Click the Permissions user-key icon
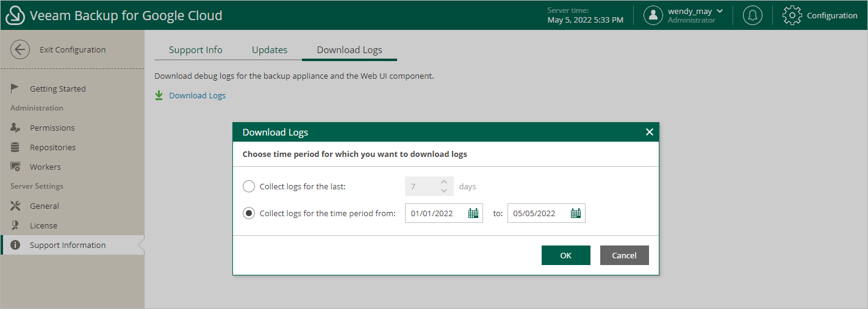868x309 pixels. [16, 128]
